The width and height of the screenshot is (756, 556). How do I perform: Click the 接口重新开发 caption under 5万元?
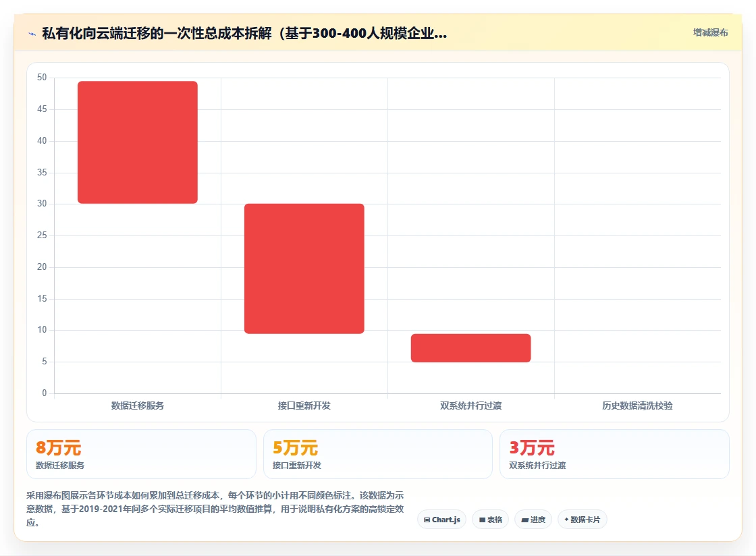[x=296, y=466]
